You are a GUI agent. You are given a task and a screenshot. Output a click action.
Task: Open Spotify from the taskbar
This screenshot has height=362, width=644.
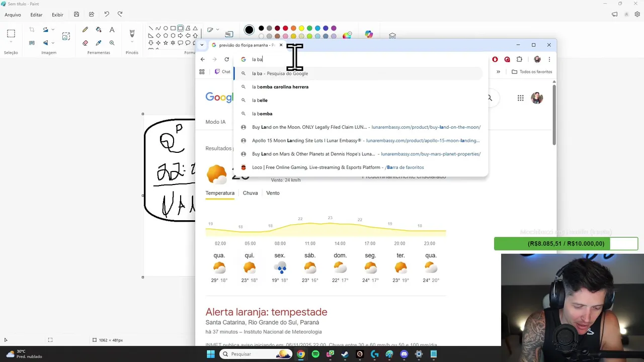[315, 354]
